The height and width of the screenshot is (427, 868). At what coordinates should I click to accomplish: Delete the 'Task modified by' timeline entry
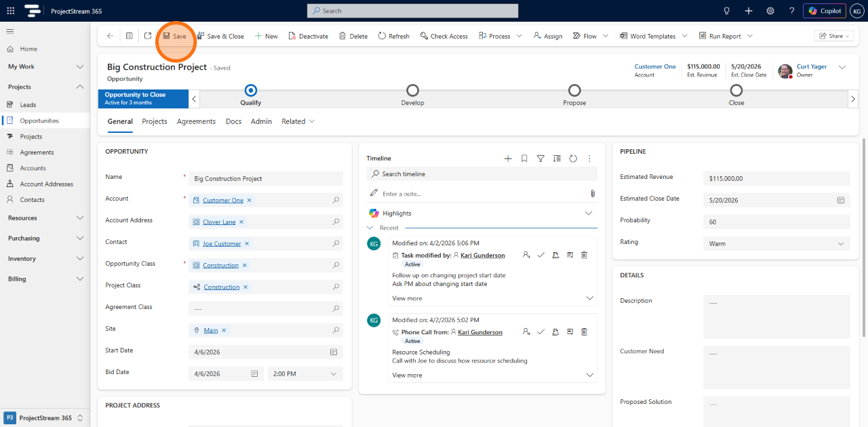tap(584, 255)
